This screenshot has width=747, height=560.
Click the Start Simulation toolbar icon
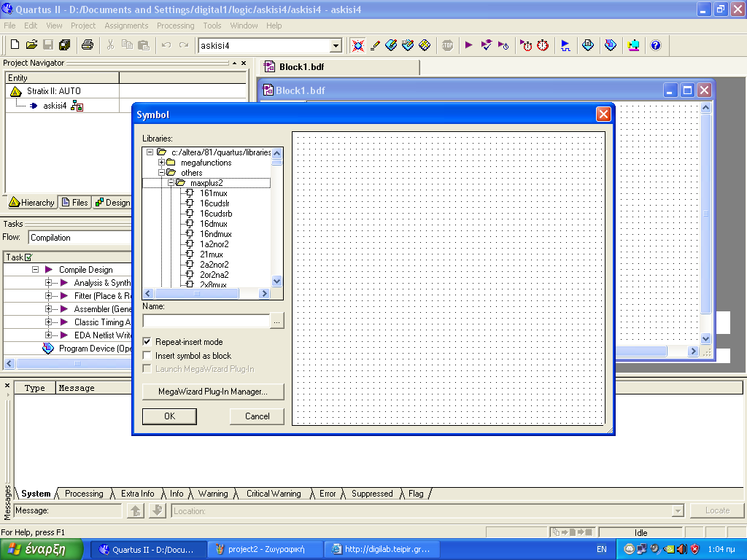pyautogui.click(x=565, y=45)
